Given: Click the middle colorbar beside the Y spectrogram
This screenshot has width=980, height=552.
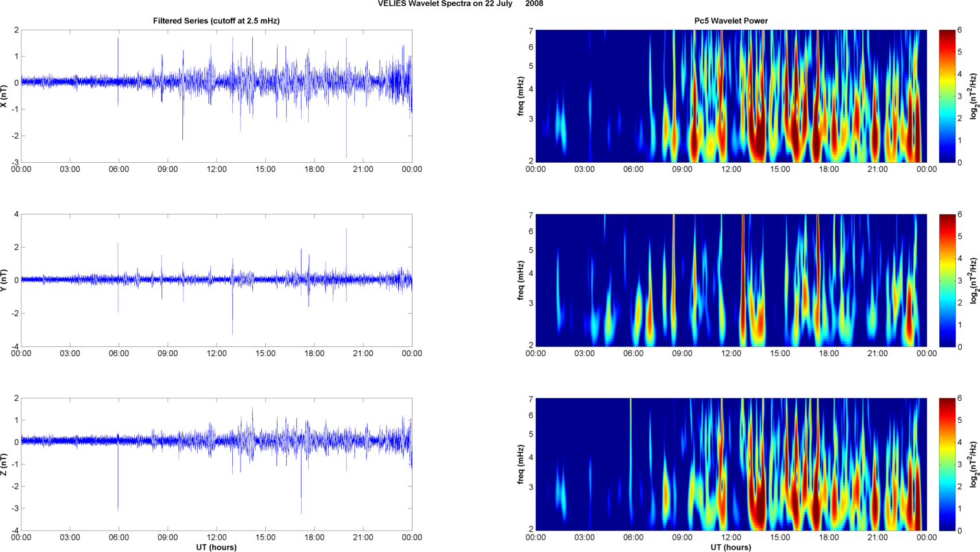Looking at the screenshot, I should [x=947, y=280].
